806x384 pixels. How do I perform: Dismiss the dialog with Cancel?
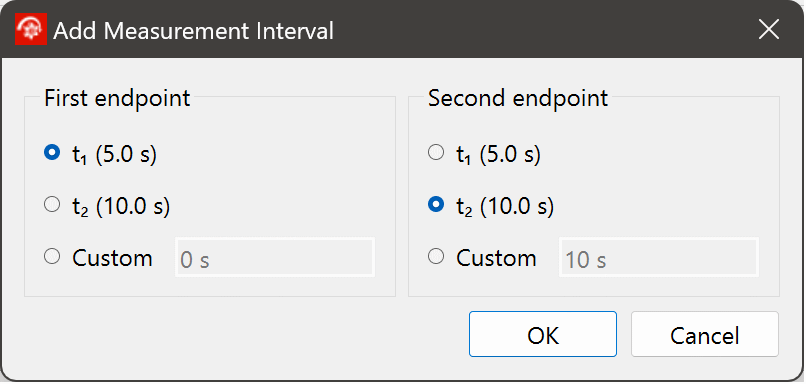click(705, 334)
